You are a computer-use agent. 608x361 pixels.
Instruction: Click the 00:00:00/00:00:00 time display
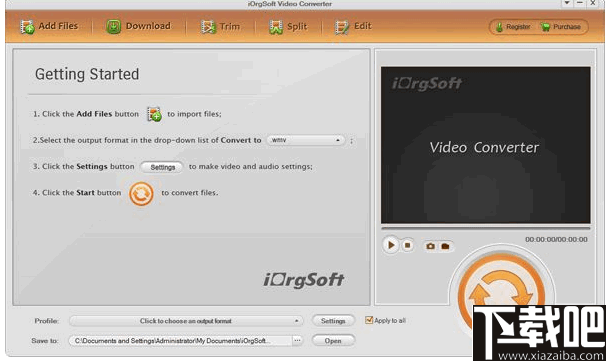556,239
